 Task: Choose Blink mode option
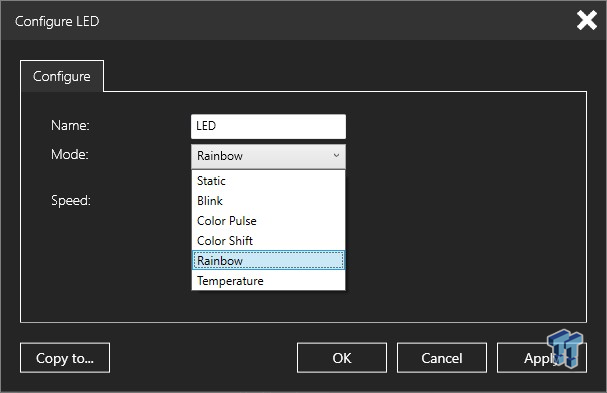click(x=268, y=201)
